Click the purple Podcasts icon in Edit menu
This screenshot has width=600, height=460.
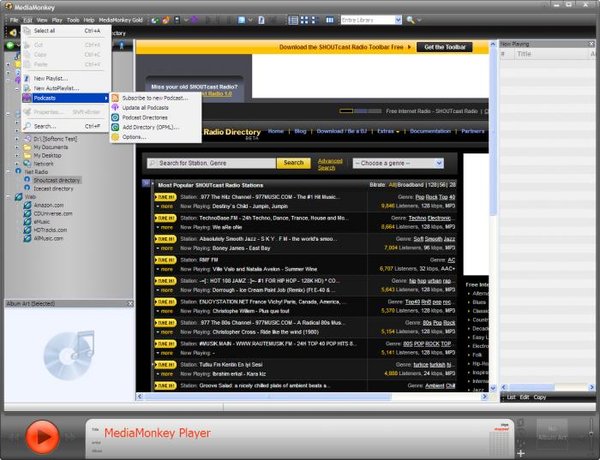27,98
